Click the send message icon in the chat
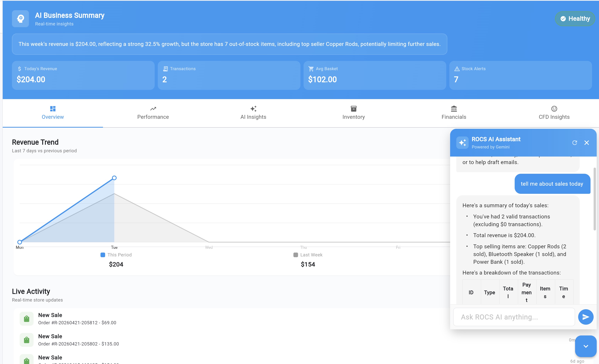This screenshot has width=599, height=364. (x=586, y=317)
